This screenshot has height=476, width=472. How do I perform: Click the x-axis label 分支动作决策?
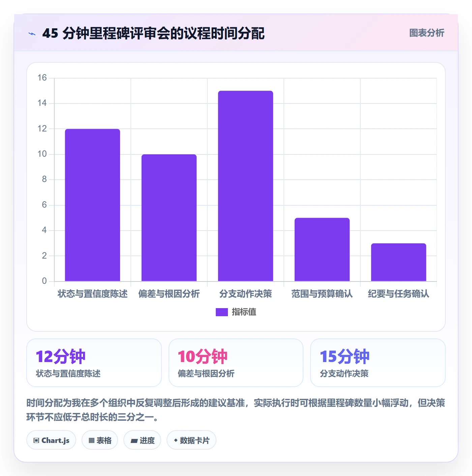(x=245, y=294)
